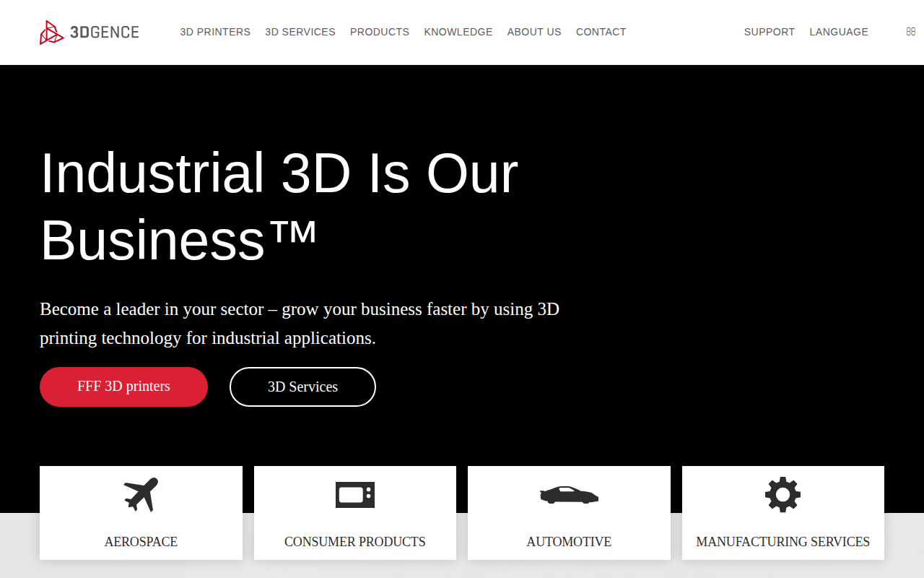Screen dimensions: 924x578
Task: Click the outlined 3D Services button
Action: (302, 387)
